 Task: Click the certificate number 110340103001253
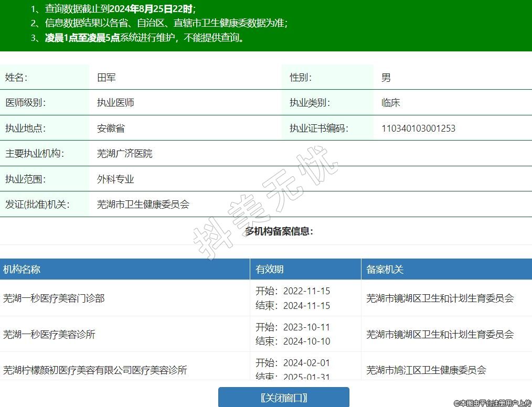418,128
